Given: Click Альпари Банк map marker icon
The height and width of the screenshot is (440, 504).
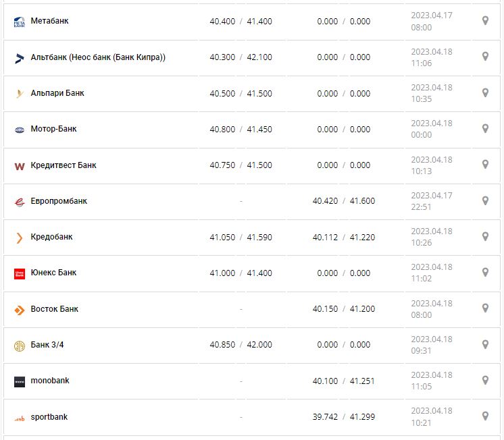Looking at the screenshot, I should [485, 92].
